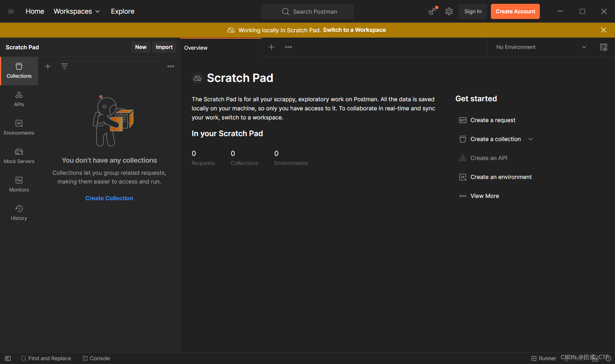Open a new tab with plus
615x364 pixels.
[271, 47]
